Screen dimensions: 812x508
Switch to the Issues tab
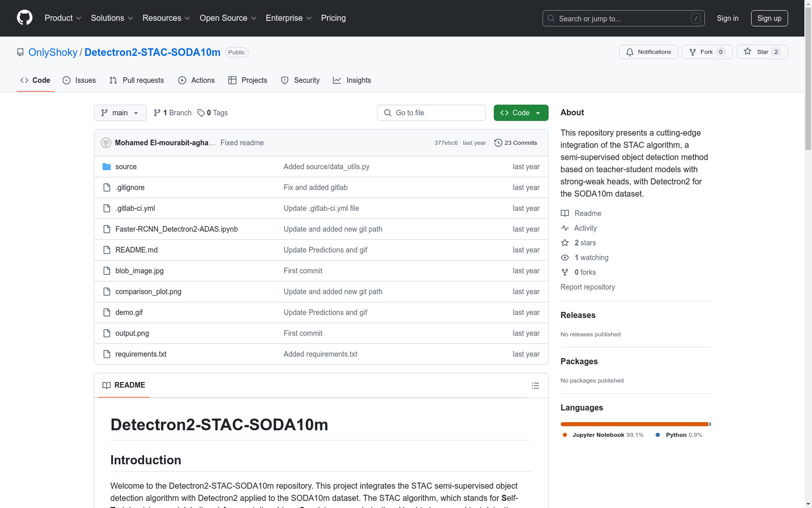point(79,80)
